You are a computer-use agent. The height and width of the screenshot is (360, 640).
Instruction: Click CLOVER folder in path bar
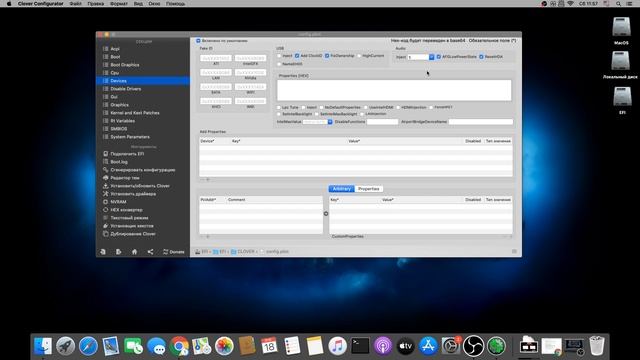point(243,252)
